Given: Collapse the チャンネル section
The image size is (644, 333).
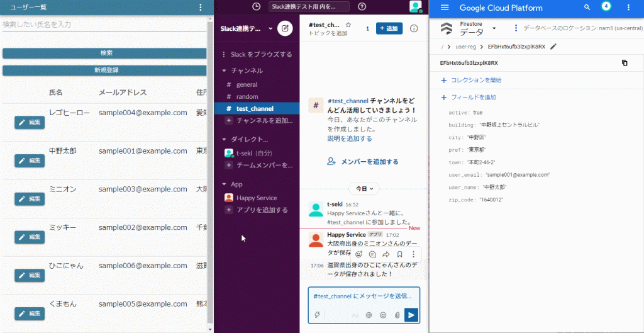Looking at the screenshot, I should point(225,71).
